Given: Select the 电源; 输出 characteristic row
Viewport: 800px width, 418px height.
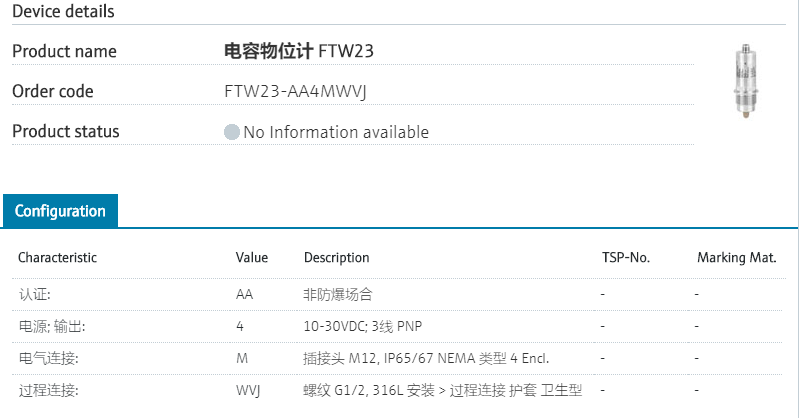Looking at the screenshot, I should [x=51, y=326].
